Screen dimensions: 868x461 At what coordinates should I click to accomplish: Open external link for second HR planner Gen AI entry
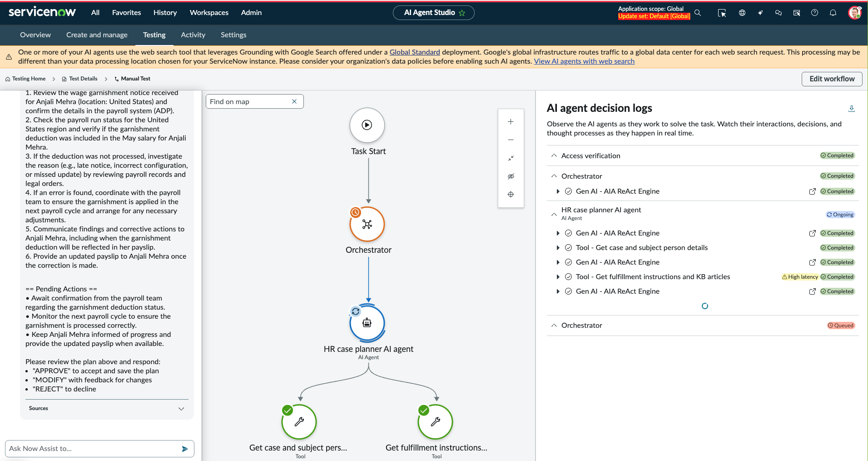pos(813,262)
